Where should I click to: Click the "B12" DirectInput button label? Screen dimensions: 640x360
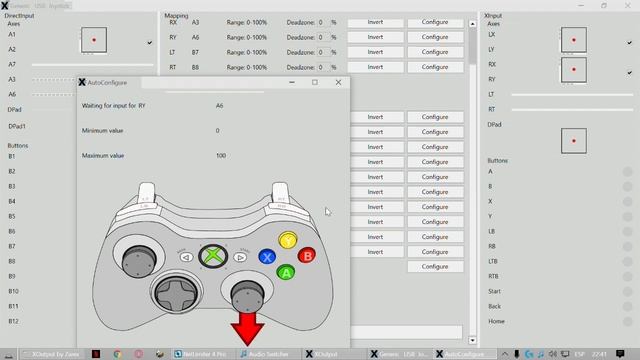(x=13, y=321)
